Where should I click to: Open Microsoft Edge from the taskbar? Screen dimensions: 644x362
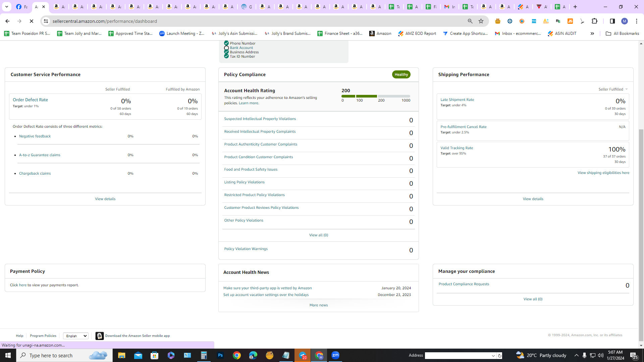coord(253,355)
